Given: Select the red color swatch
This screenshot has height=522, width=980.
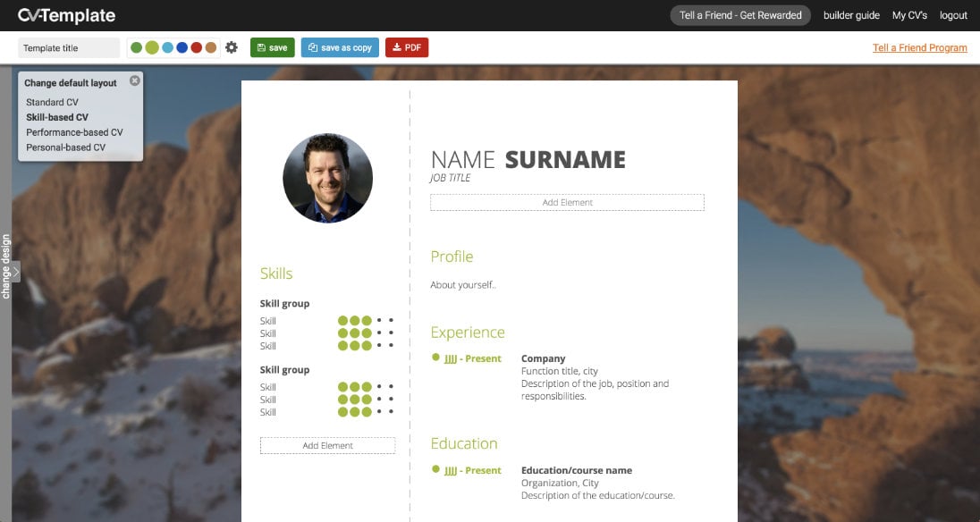Looking at the screenshot, I should (x=196, y=47).
